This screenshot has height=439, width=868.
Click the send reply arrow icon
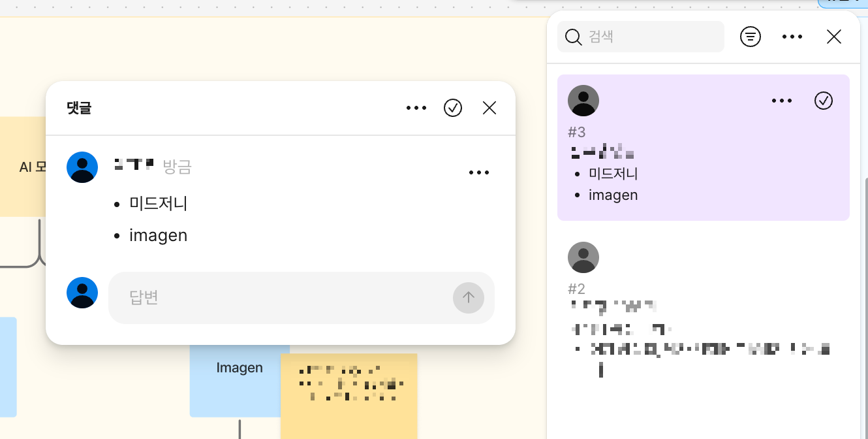(468, 298)
